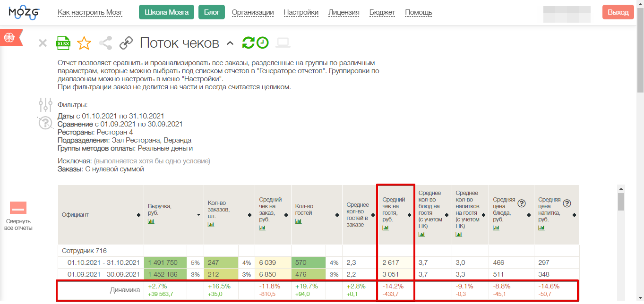644x304 pixels.
Task: Collapse the Поток чеков report caret
Action: [x=230, y=43]
